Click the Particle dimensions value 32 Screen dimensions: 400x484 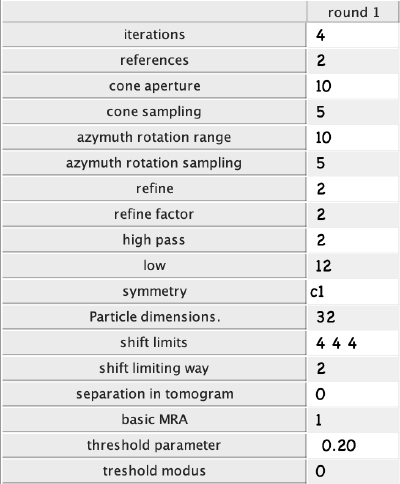pos(353,317)
